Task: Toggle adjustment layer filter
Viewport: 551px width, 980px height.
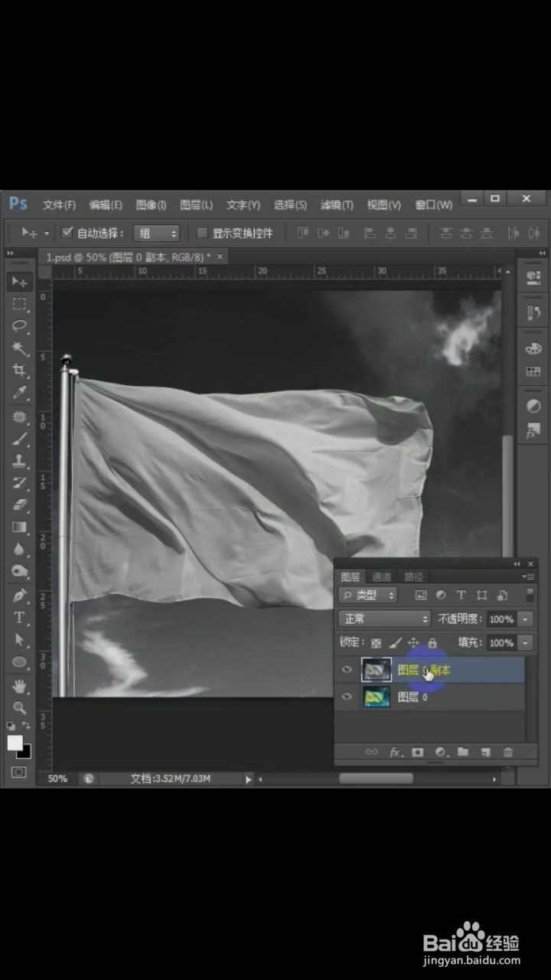Action: click(441, 595)
